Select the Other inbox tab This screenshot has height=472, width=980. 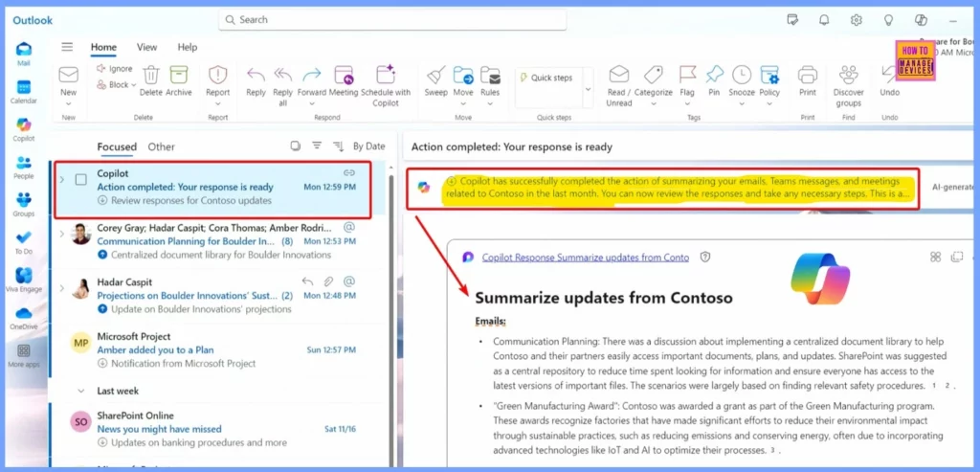161,146
